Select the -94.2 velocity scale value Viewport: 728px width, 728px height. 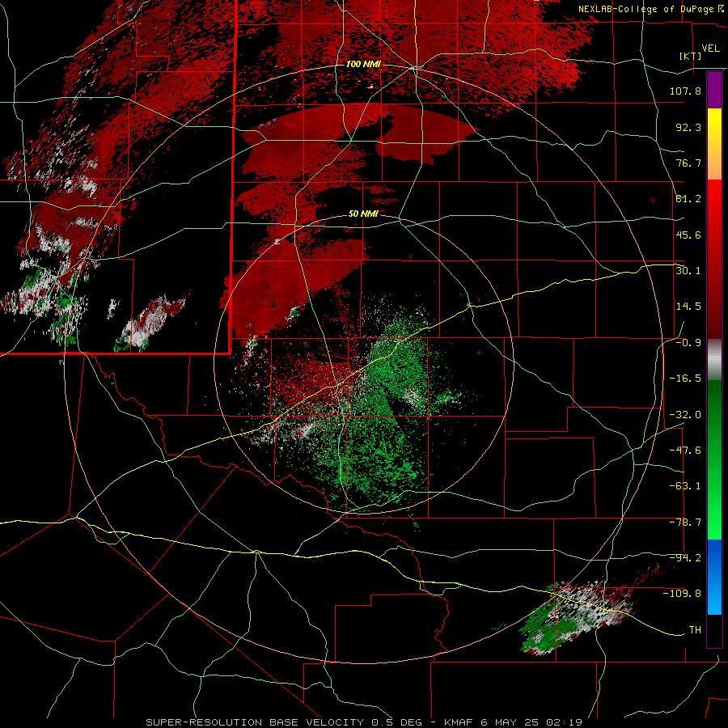(x=685, y=558)
